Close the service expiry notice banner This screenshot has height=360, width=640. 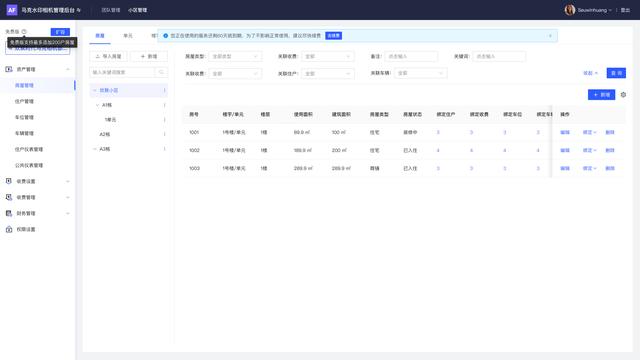[x=550, y=36]
